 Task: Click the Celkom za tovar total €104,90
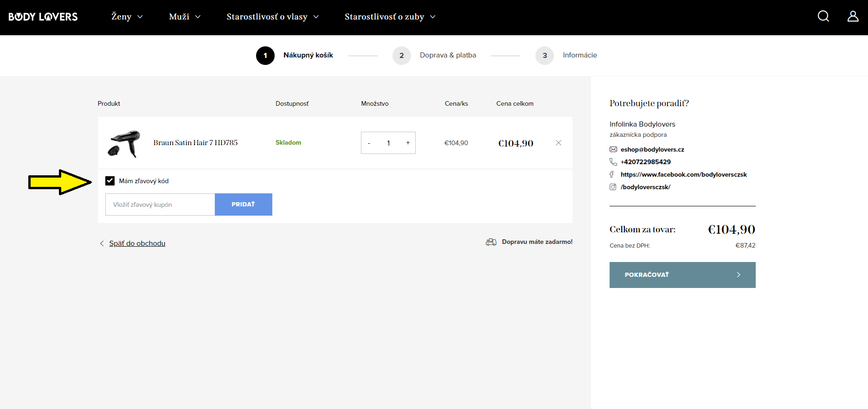tap(731, 230)
